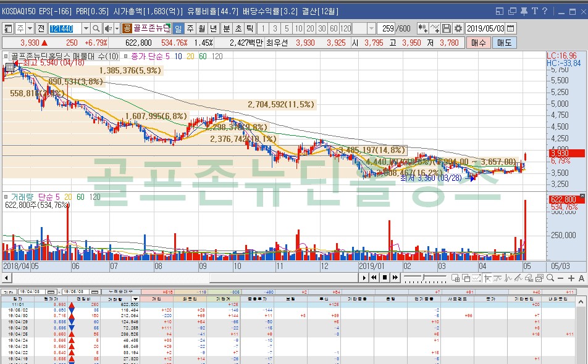Zoom in chart with plus icon
The image size is (588, 364).
(571, 278)
